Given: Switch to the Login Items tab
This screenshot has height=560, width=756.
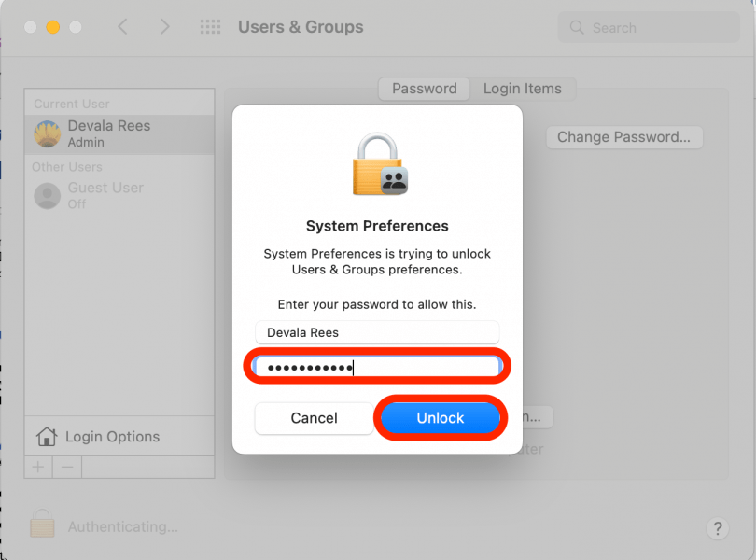Looking at the screenshot, I should coord(524,89).
